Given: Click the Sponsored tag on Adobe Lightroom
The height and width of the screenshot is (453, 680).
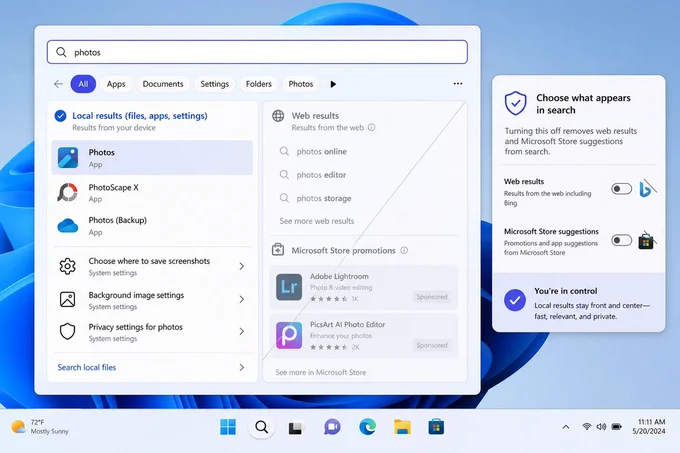Looking at the screenshot, I should (x=432, y=297).
